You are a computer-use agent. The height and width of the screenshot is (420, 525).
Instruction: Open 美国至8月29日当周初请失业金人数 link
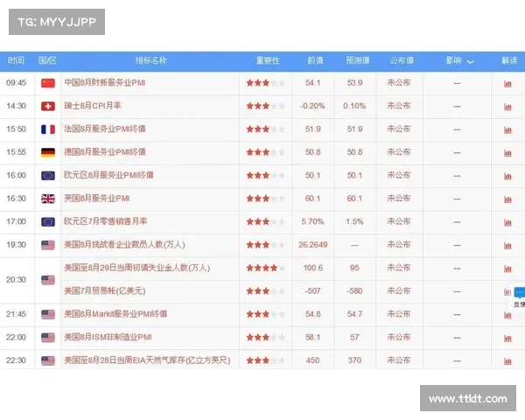coord(137,268)
